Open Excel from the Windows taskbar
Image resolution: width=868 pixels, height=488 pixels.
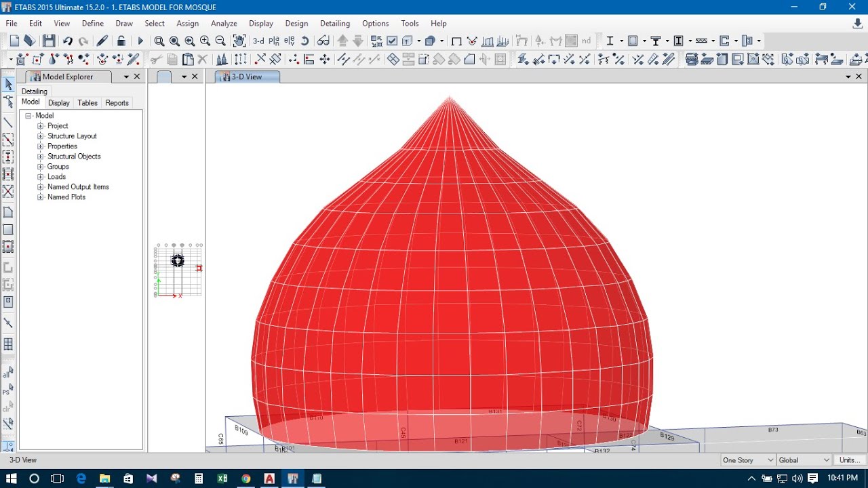coord(222,479)
